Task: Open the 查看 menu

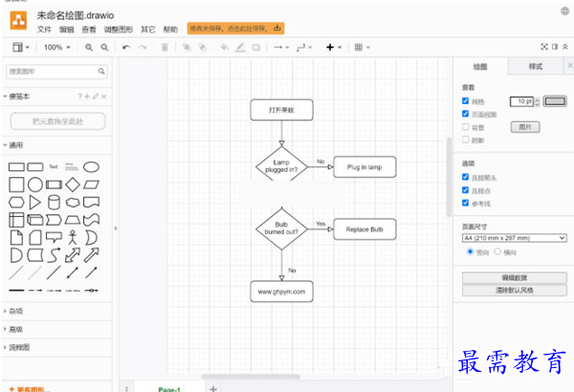Action: [89, 30]
